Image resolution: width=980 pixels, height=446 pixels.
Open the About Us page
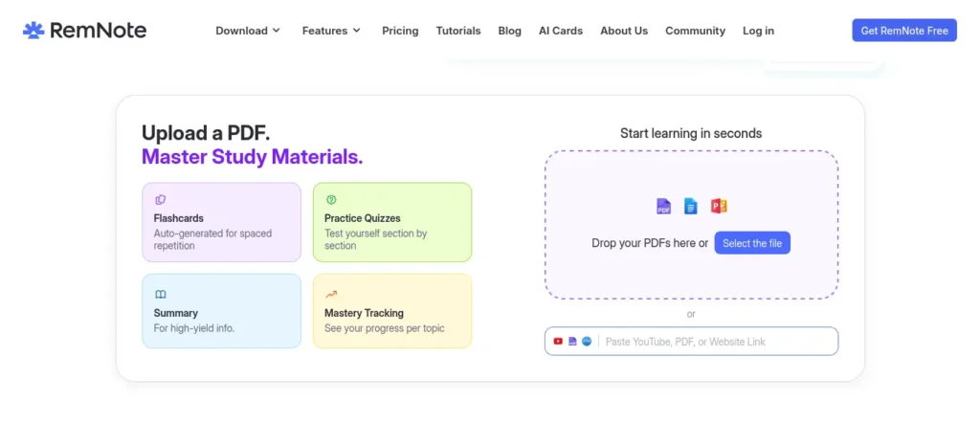pyautogui.click(x=624, y=31)
